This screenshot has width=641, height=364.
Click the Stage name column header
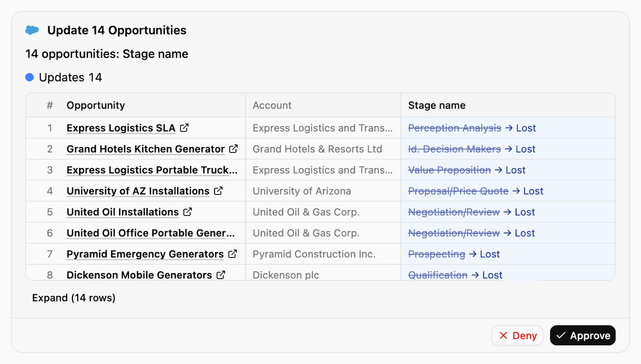point(437,105)
